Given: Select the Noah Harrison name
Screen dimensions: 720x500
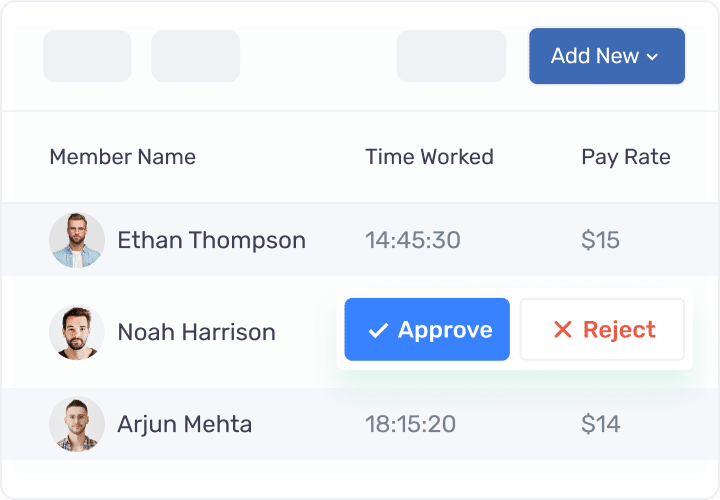Looking at the screenshot, I should [196, 332].
